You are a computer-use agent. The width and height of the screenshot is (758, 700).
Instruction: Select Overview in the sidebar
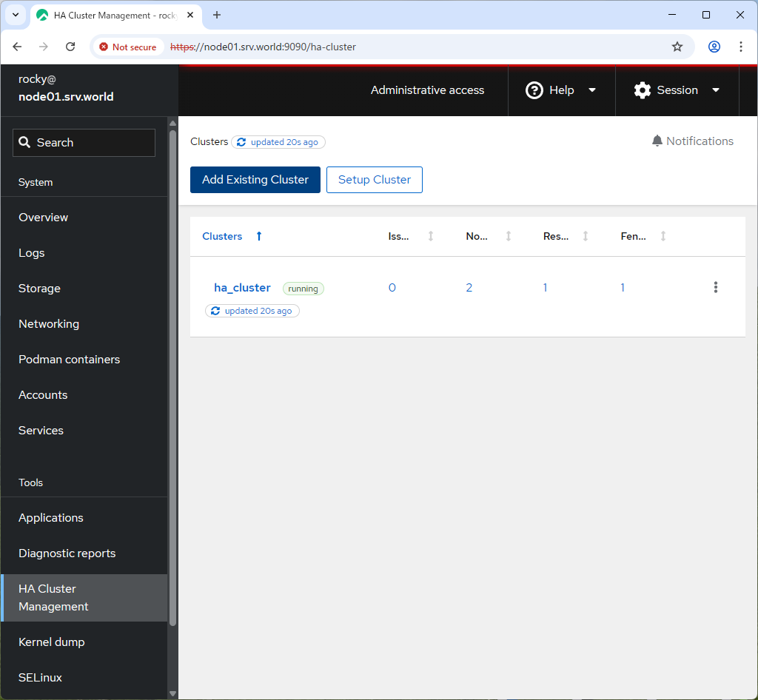[x=43, y=217]
